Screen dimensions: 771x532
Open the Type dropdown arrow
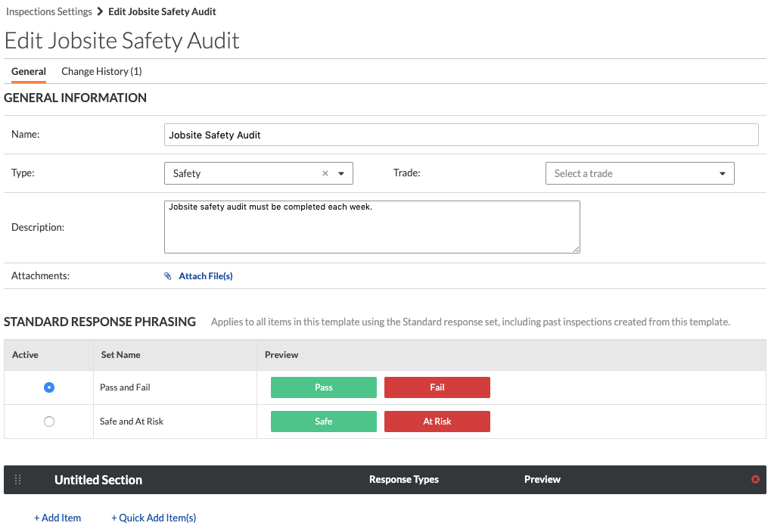click(341, 173)
